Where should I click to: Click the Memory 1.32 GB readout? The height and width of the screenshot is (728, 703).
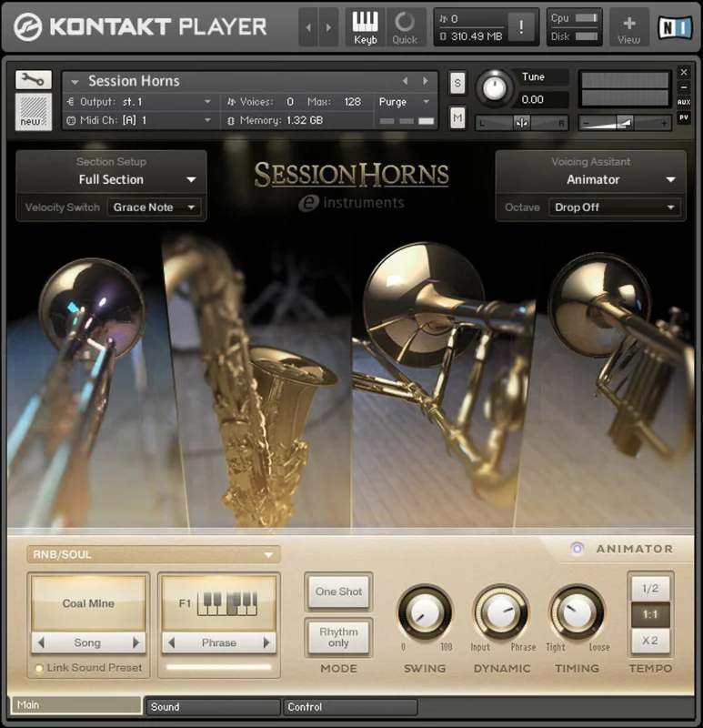(305, 121)
